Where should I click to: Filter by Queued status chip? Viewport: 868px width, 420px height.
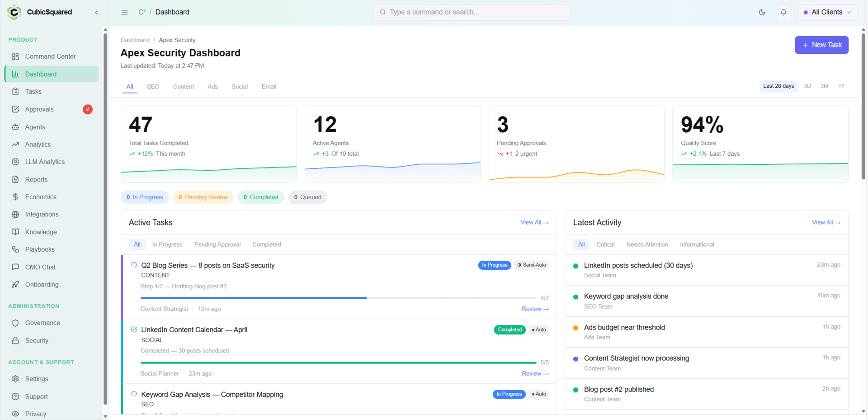(x=307, y=197)
